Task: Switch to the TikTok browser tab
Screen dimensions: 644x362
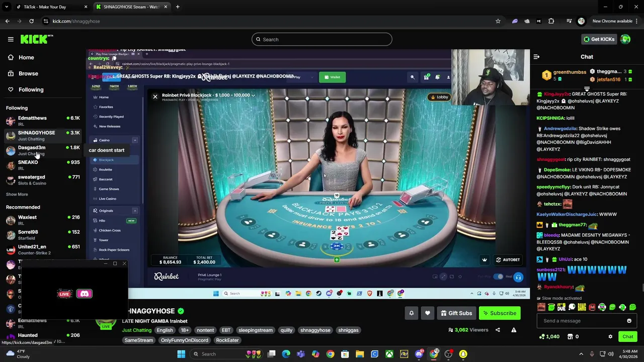Action: pos(50,7)
